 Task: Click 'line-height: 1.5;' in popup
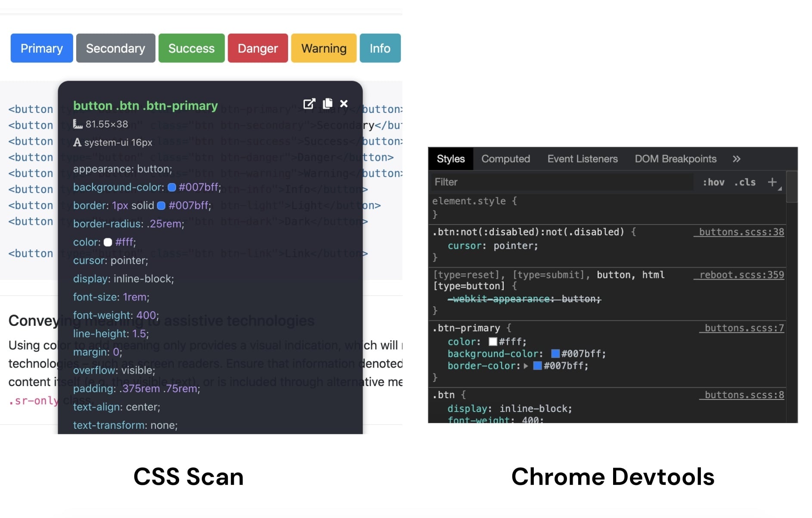click(111, 334)
